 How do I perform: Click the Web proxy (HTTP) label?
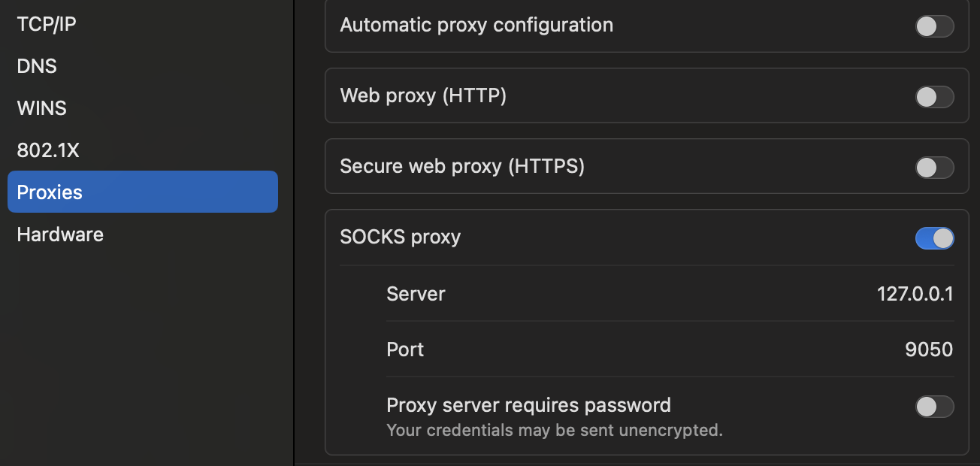(423, 95)
